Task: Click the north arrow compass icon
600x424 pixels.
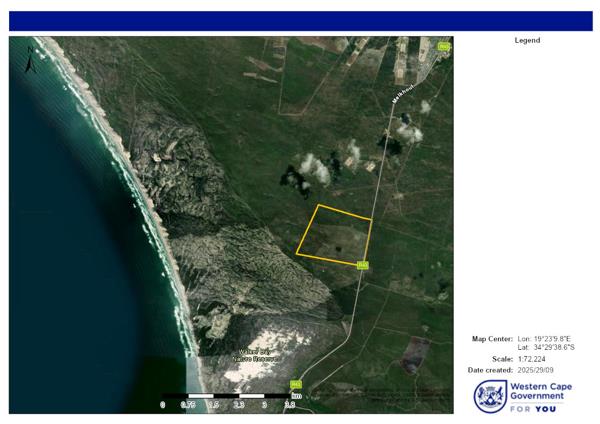Action: pos(30,65)
